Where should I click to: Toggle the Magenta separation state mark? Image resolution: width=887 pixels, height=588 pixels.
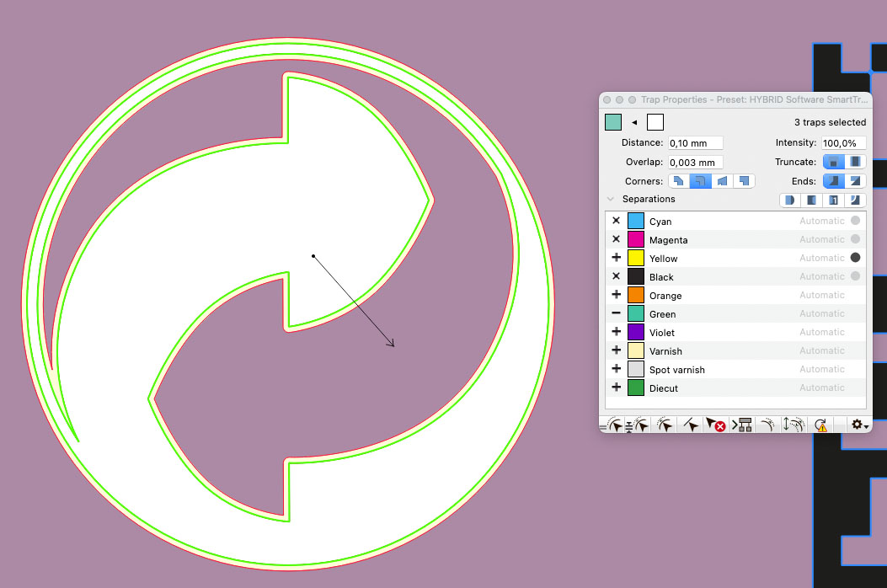(x=616, y=239)
